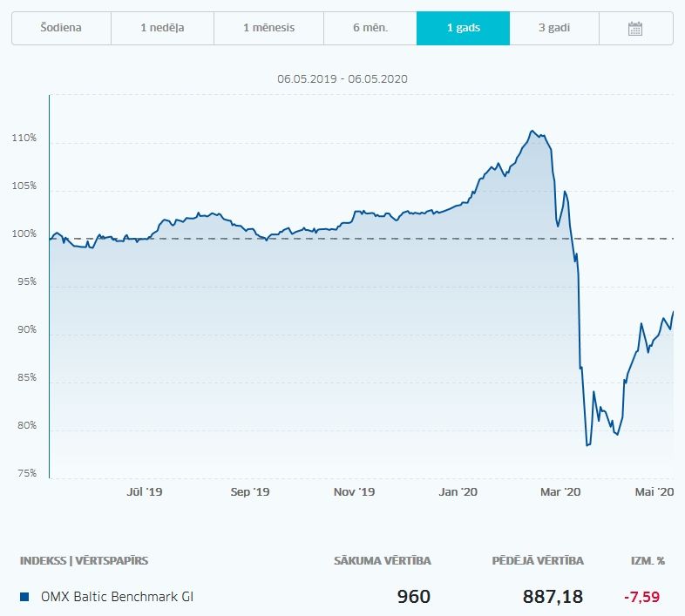
Task: Click the Sākuma vērtība column header
Action: [383, 561]
